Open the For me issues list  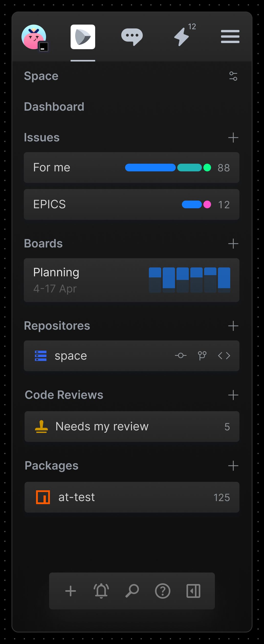(x=131, y=168)
